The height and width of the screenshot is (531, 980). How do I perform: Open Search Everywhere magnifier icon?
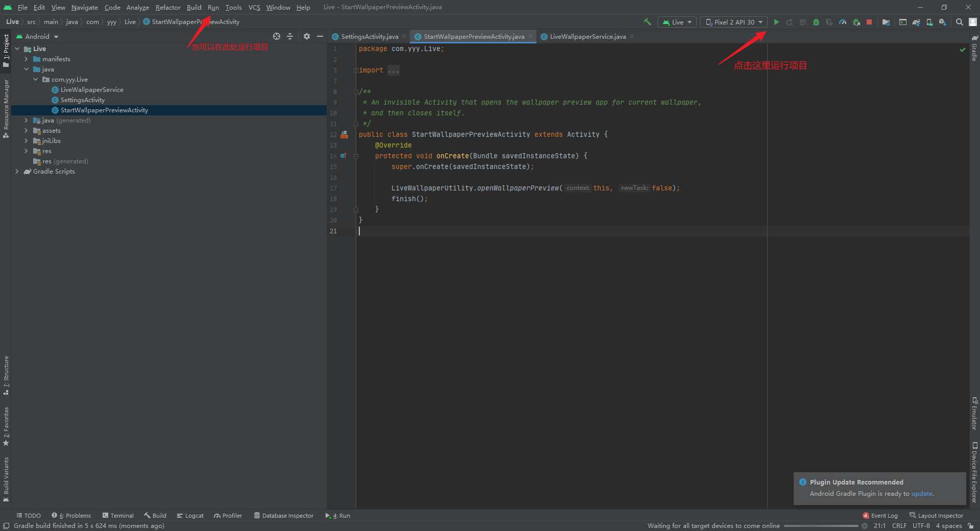click(960, 22)
